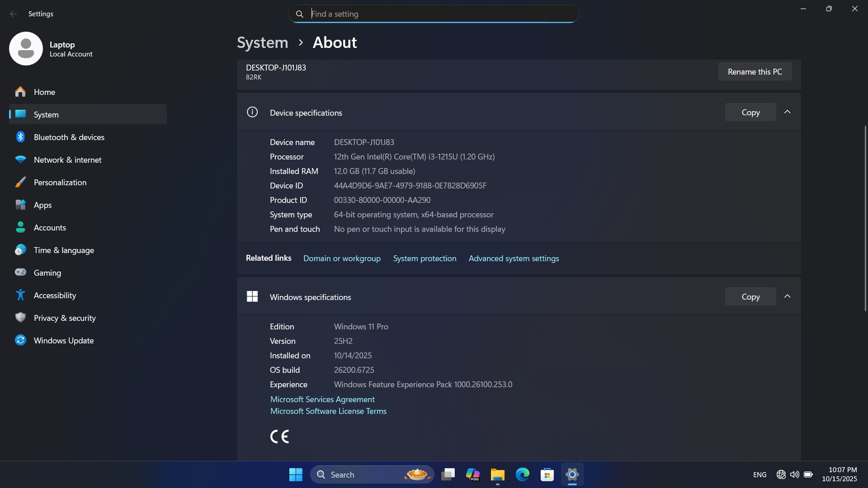Select the Personalization paintbrush icon
The image size is (868, 488).
(x=20, y=182)
